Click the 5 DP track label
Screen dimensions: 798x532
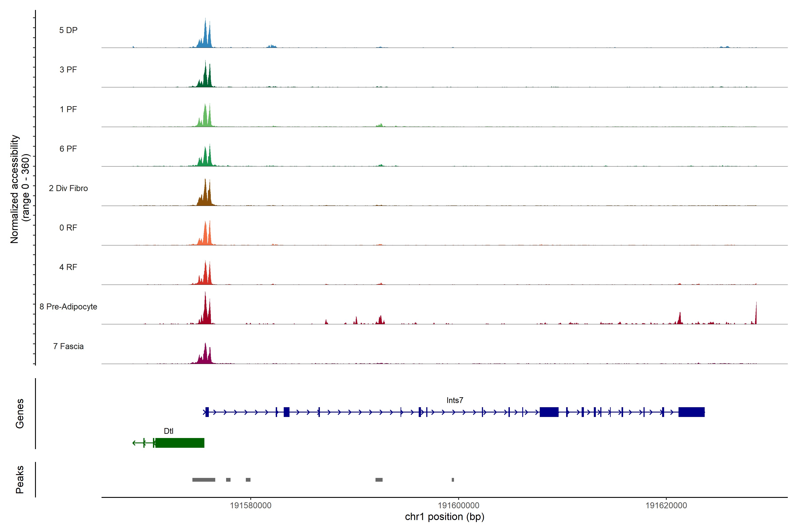68,30
